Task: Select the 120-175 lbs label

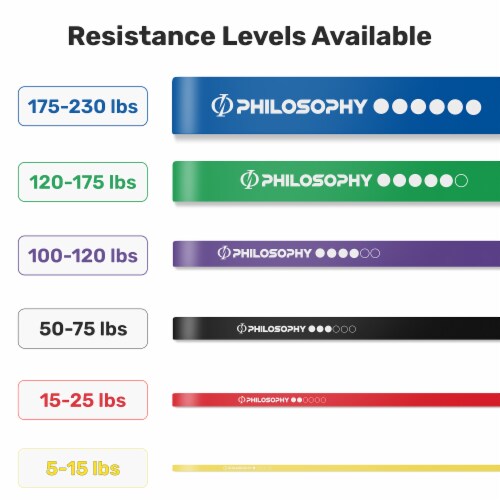Action: pyautogui.click(x=83, y=182)
